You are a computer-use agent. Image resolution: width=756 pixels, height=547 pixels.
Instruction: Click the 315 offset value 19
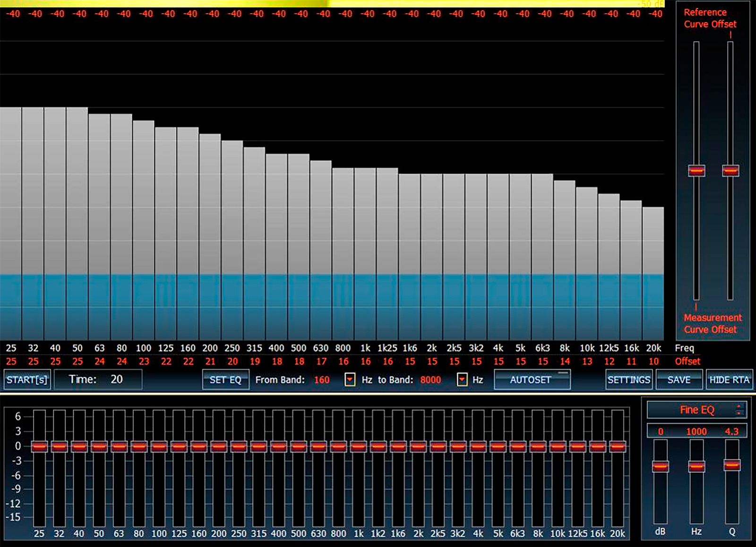[x=255, y=361]
